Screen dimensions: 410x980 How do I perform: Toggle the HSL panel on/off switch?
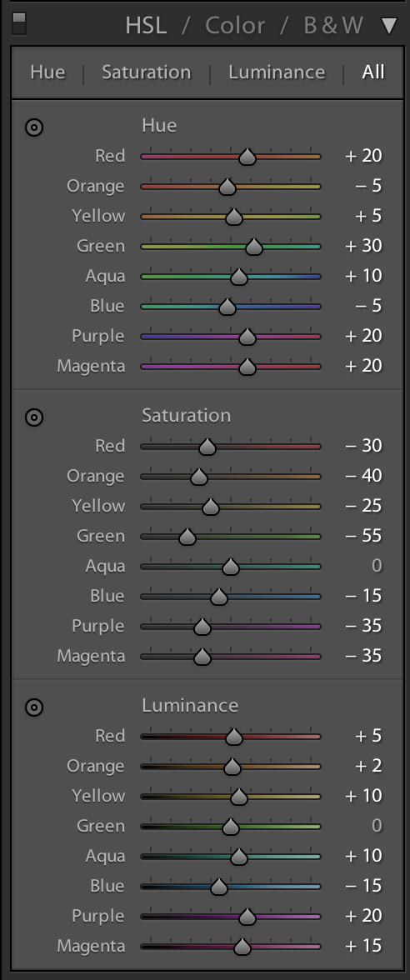coord(19,23)
